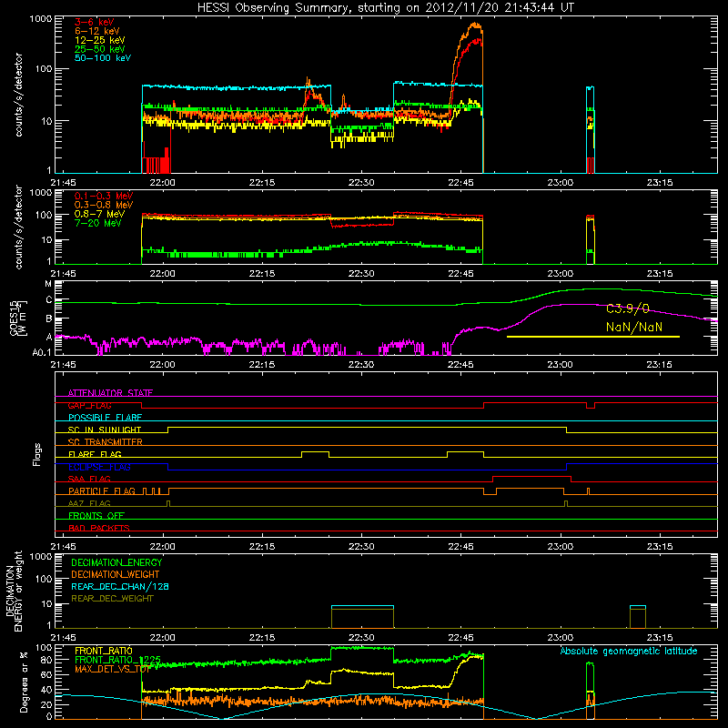This screenshot has height=728, width=728.
Task: Click the REAR_DEC_CHAN/128 legend label
Action: coord(120,586)
